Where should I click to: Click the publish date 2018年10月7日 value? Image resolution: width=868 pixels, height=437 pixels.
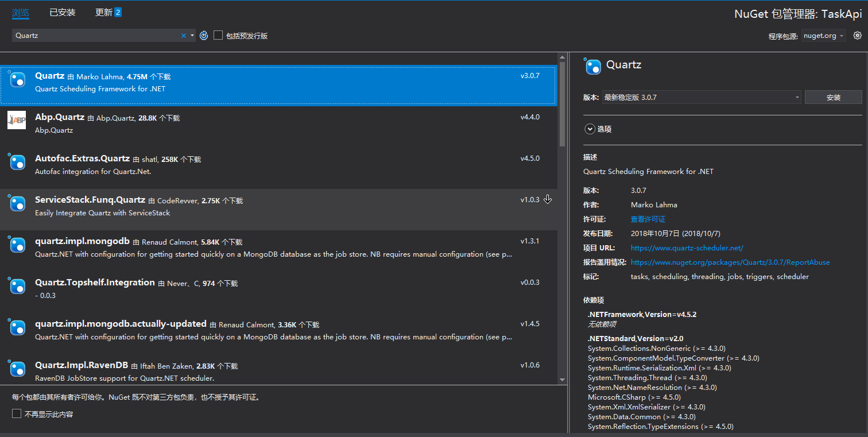(x=675, y=234)
